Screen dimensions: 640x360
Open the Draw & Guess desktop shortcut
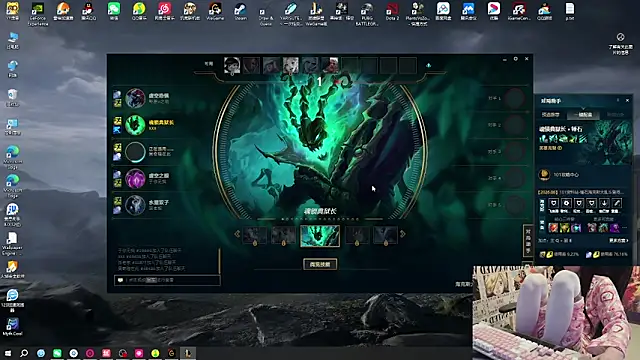(x=266, y=13)
